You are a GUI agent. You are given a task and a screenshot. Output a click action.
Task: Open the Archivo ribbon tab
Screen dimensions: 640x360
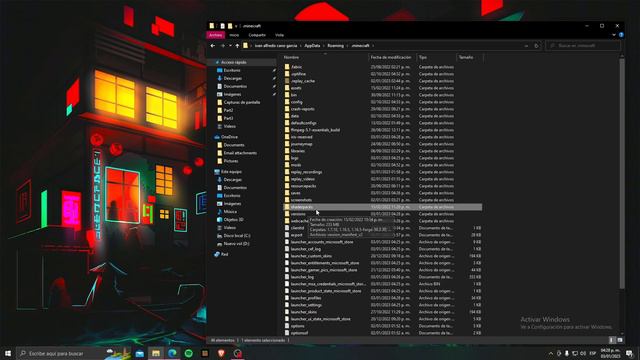216,35
